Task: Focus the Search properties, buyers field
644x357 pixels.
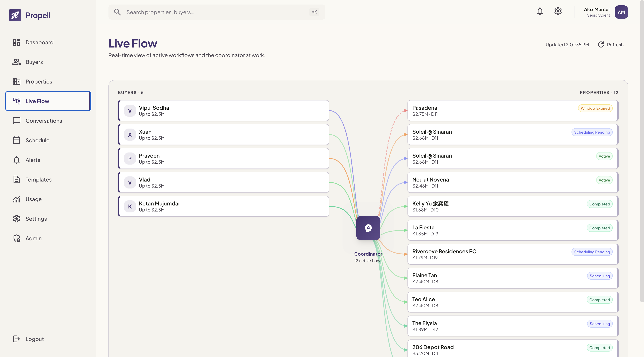Action: pos(217,12)
